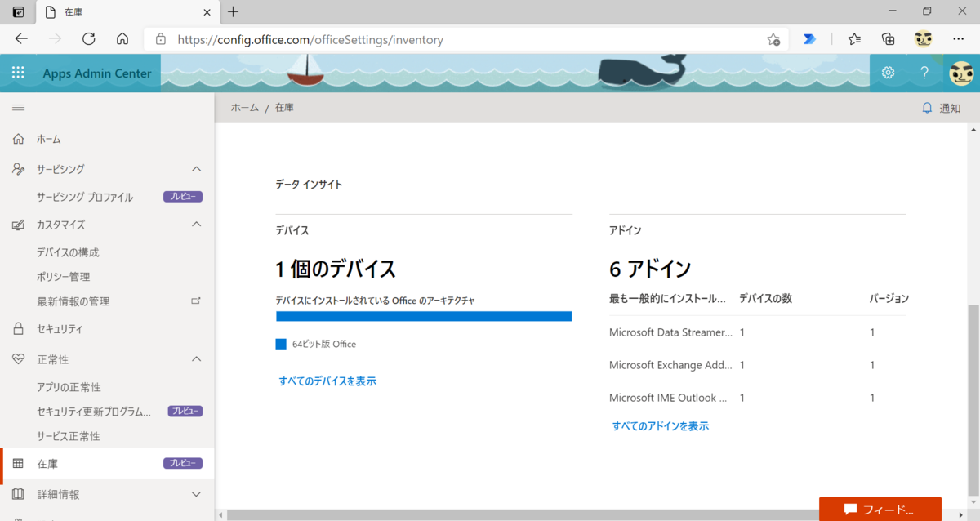Click the 通知 notifications button
The image size is (980, 521).
941,108
